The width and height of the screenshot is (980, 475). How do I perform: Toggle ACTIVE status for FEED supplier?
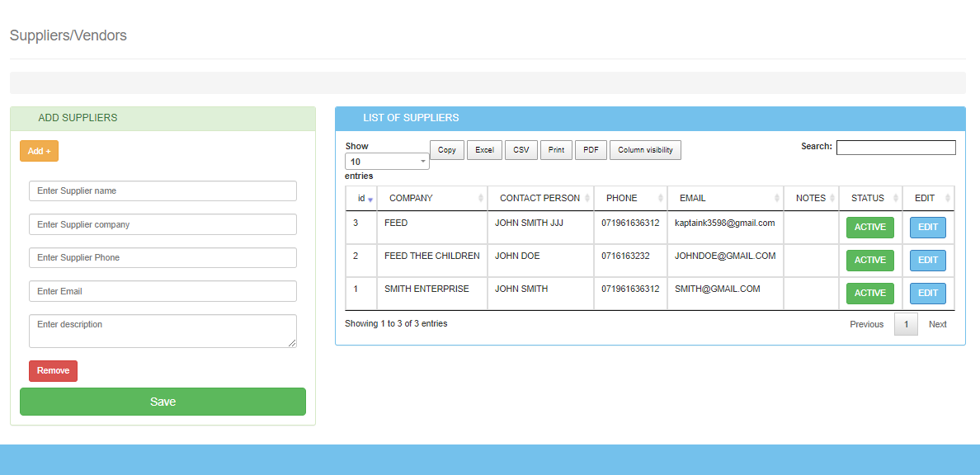click(869, 228)
